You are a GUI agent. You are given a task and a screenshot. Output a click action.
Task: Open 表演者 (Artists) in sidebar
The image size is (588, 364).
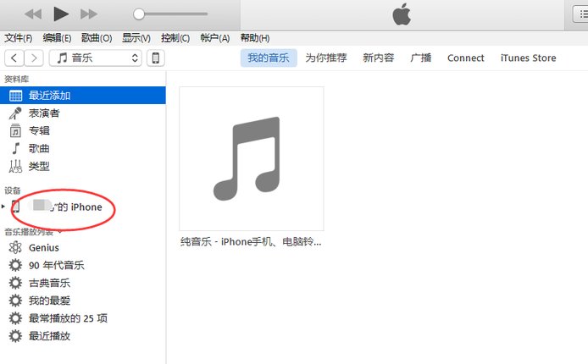pos(44,113)
